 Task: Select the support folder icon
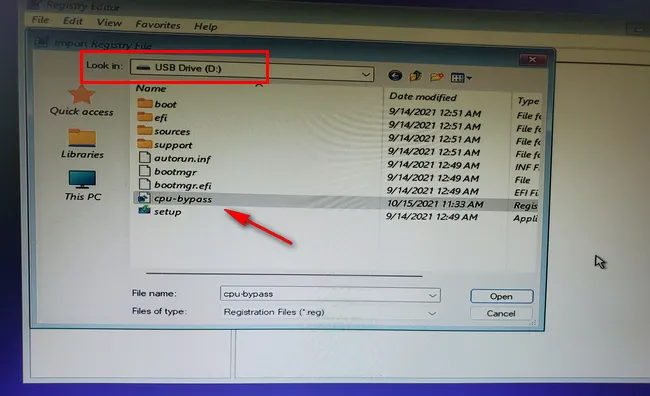click(145, 144)
